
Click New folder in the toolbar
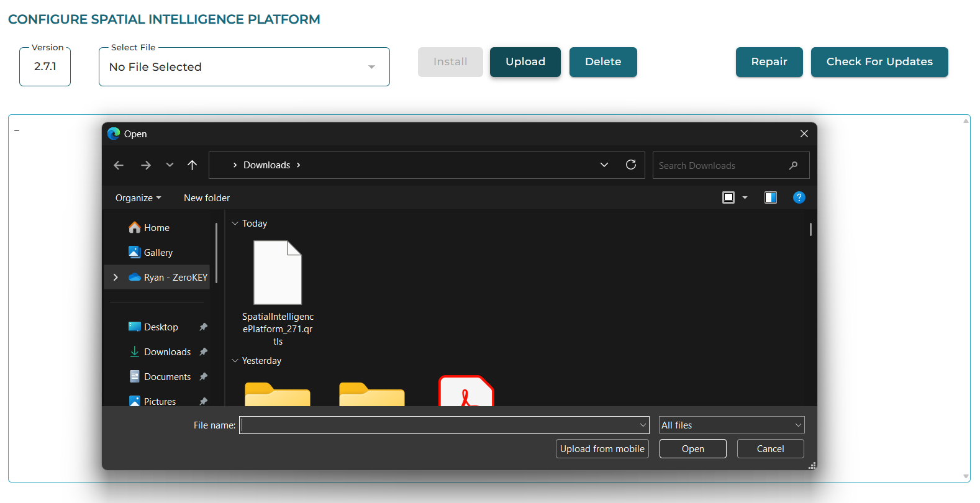pyautogui.click(x=207, y=198)
